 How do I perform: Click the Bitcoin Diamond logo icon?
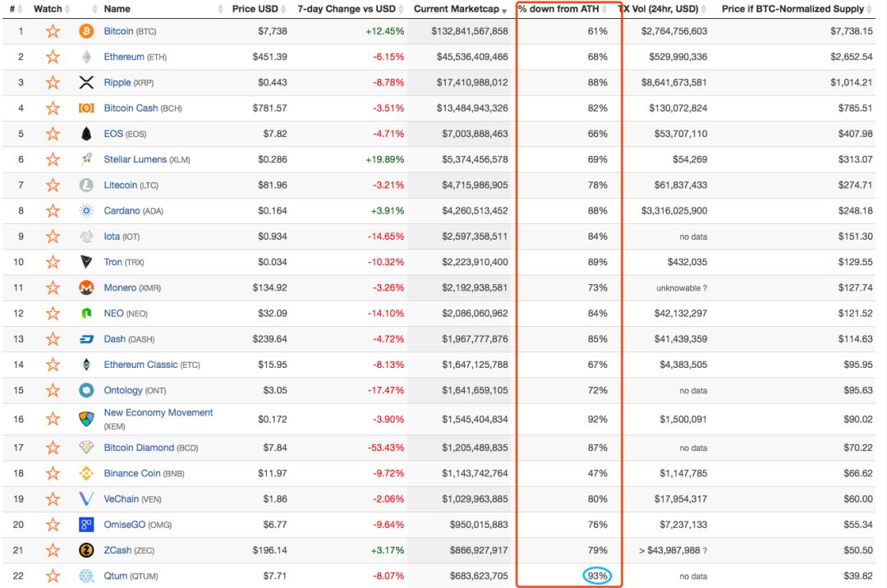(x=86, y=448)
